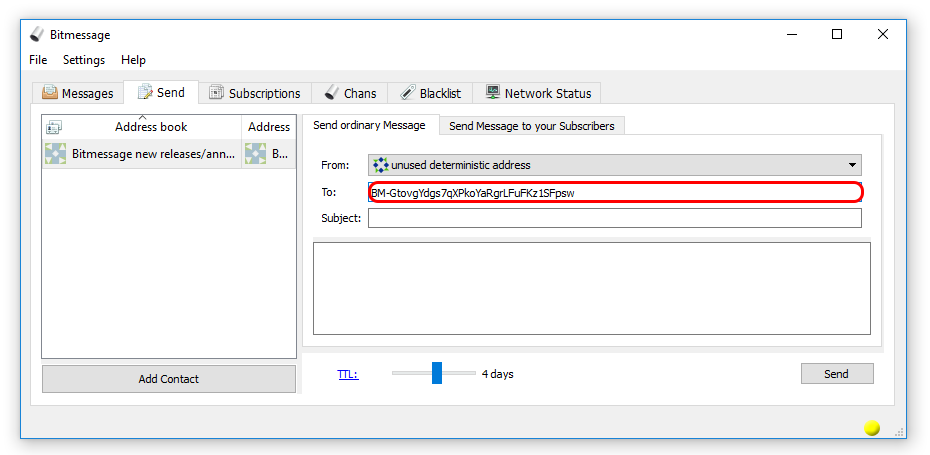Click the Bitmessage app icon in title bar
This screenshot has width=930, height=455.
point(37,34)
